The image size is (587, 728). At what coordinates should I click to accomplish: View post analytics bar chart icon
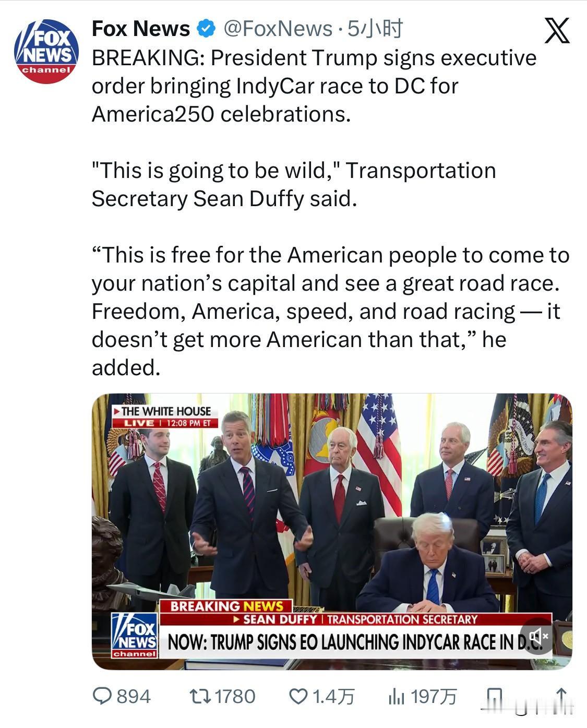[x=397, y=696]
